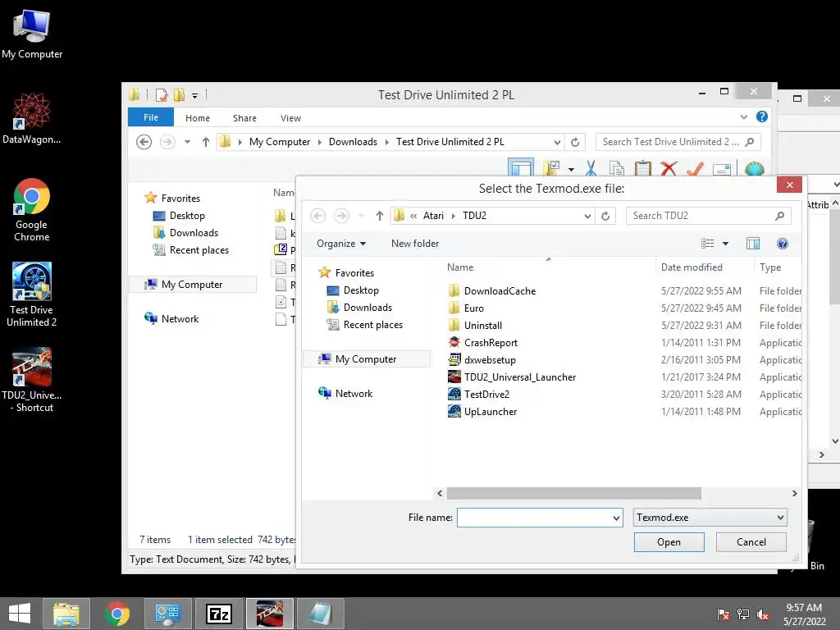The width and height of the screenshot is (840, 630).
Task: Switch to the TDU2 launcher taskbar item
Action: click(x=269, y=614)
